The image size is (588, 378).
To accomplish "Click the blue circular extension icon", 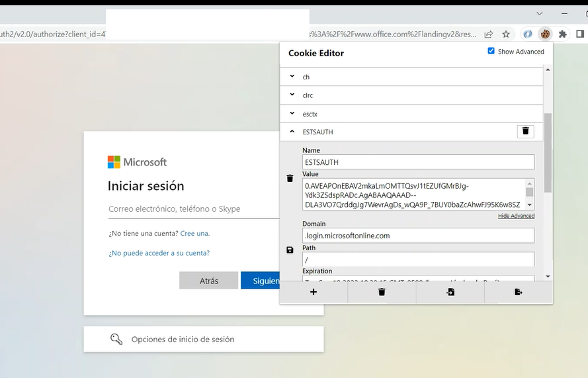I will (x=528, y=34).
